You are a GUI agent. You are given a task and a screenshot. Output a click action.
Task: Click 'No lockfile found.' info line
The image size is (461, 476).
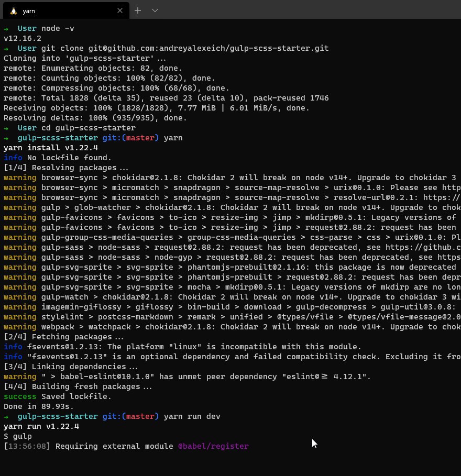tap(58, 158)
